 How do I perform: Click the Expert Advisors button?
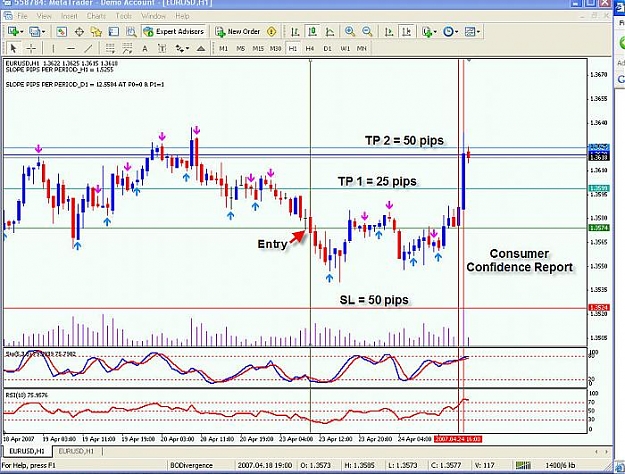click(174, 31)
